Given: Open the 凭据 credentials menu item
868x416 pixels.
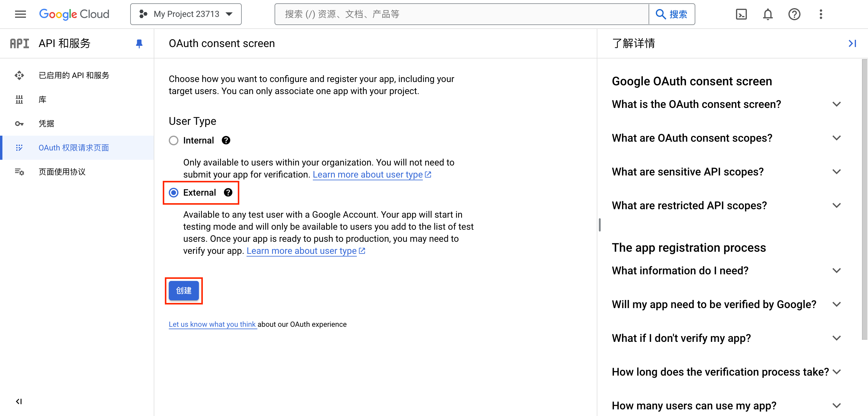Looking at the screenshot, I should (77, 123).
